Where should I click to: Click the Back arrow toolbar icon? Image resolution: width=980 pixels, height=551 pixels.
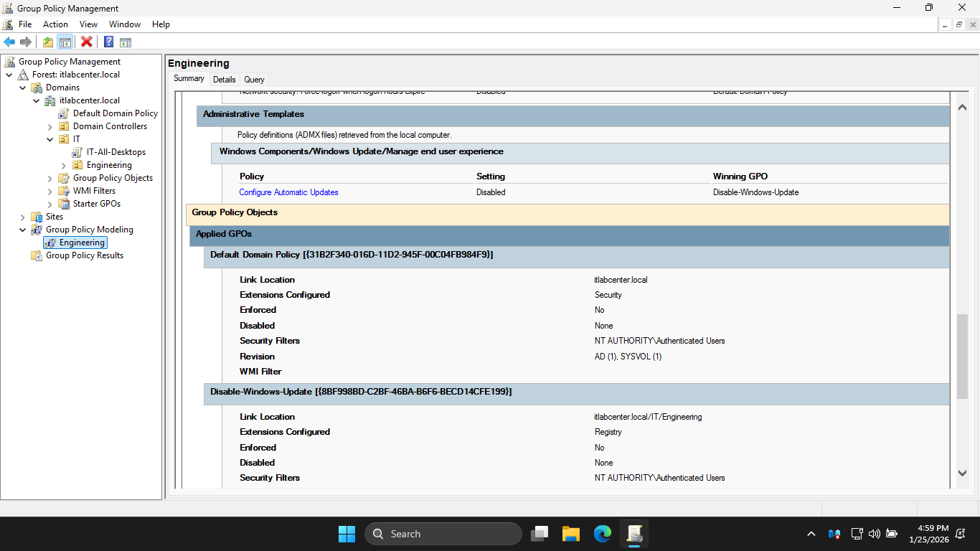(x=9, y=42)
